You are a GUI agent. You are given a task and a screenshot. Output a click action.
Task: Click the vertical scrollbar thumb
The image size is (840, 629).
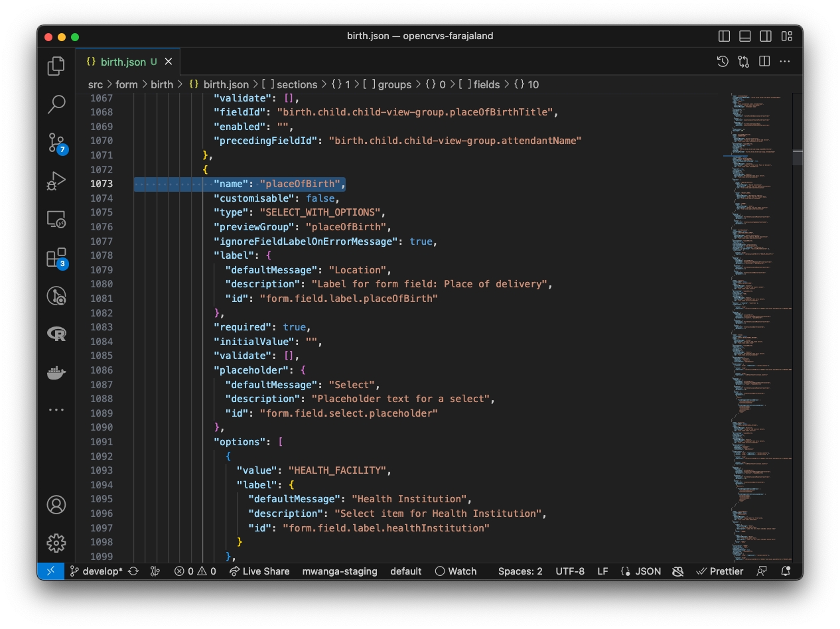tap(798, 158)
